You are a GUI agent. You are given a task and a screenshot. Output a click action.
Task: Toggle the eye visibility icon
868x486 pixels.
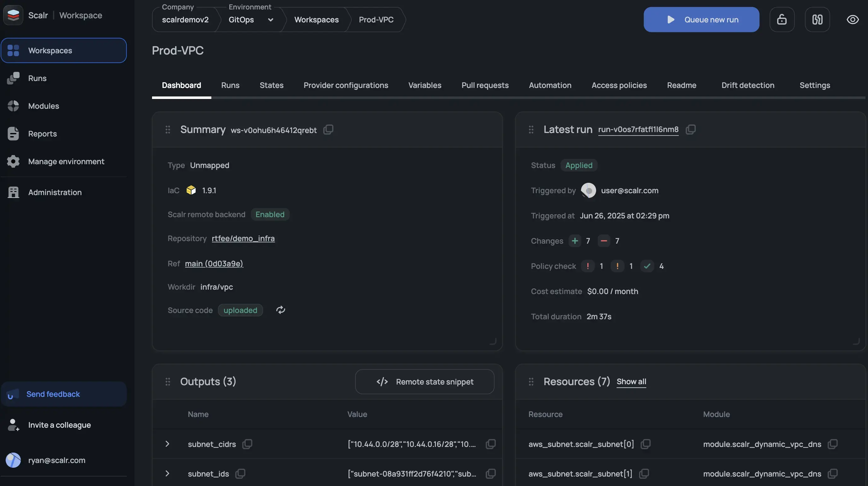(x=853, y=20)
